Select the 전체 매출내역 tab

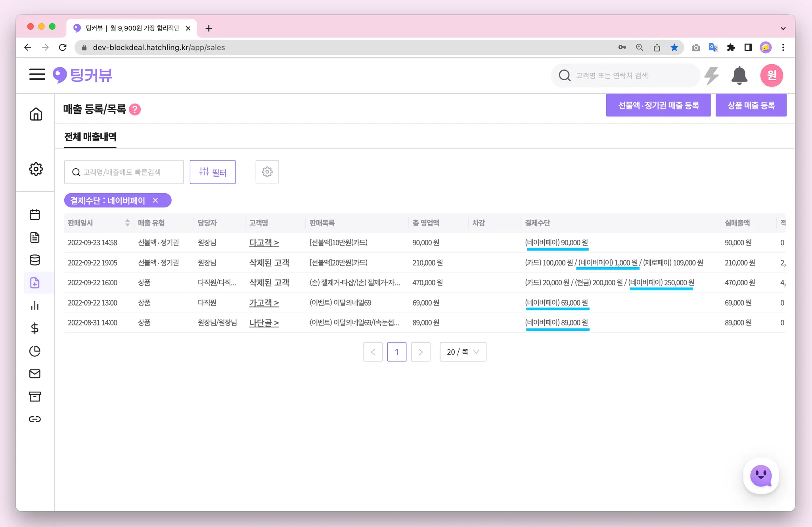pyautogui.click(x=90, y=137)
